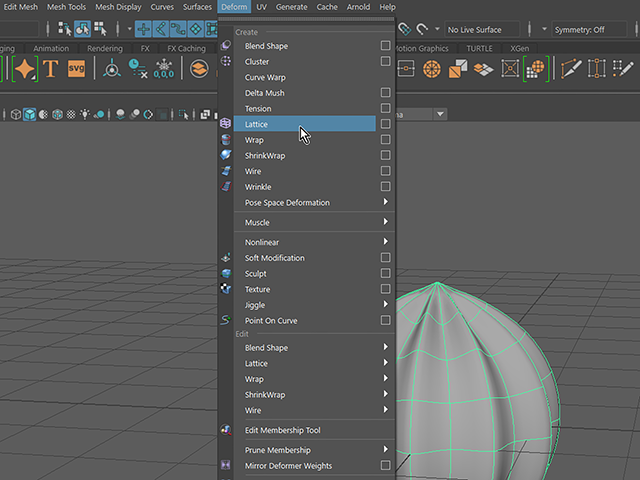This screenshot has height=480, width=640.
Task: Switch to the Rendering shelf tab
Action: click(105, 48)
